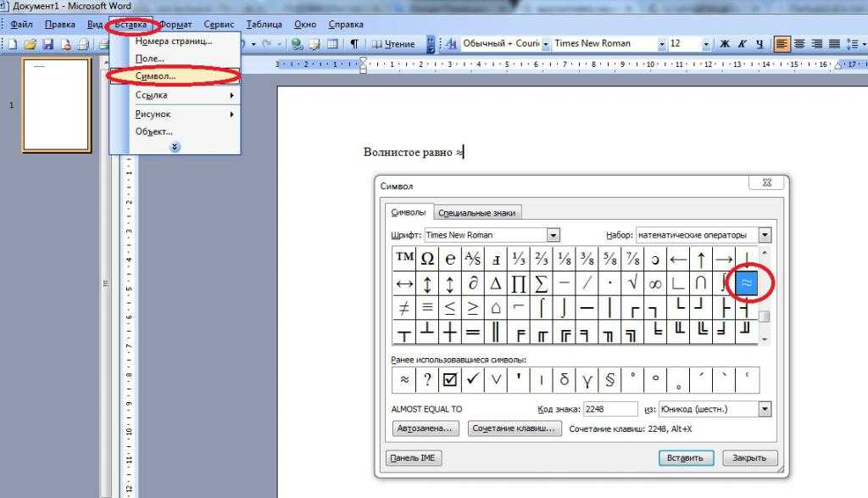Click the Панель IME button
Viewport: 868px width, 498px height.
(x=413, y=458)
